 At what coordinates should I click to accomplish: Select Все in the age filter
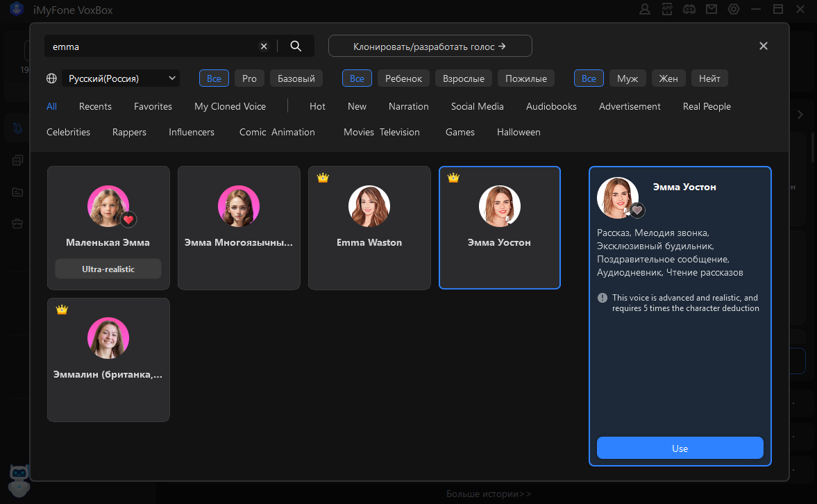(x=357, y=78)
